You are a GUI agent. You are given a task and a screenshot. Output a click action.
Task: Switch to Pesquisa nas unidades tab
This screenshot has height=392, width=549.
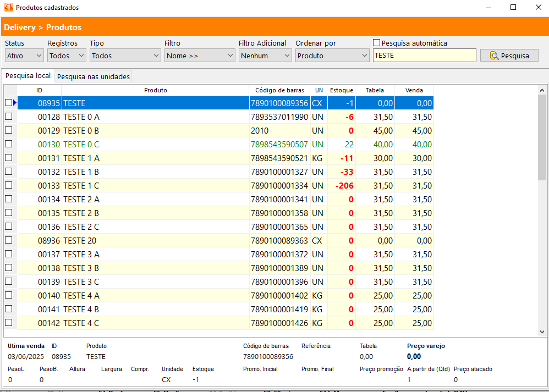[x=94, y=76]
